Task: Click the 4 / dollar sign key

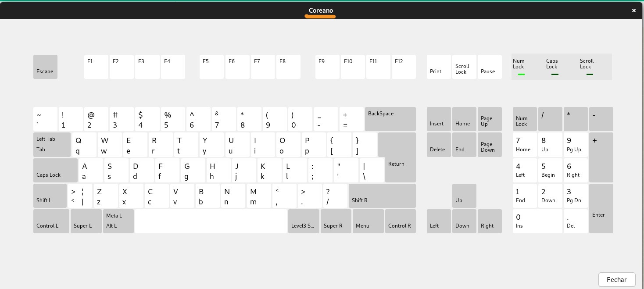Action: tap(147, 119)
